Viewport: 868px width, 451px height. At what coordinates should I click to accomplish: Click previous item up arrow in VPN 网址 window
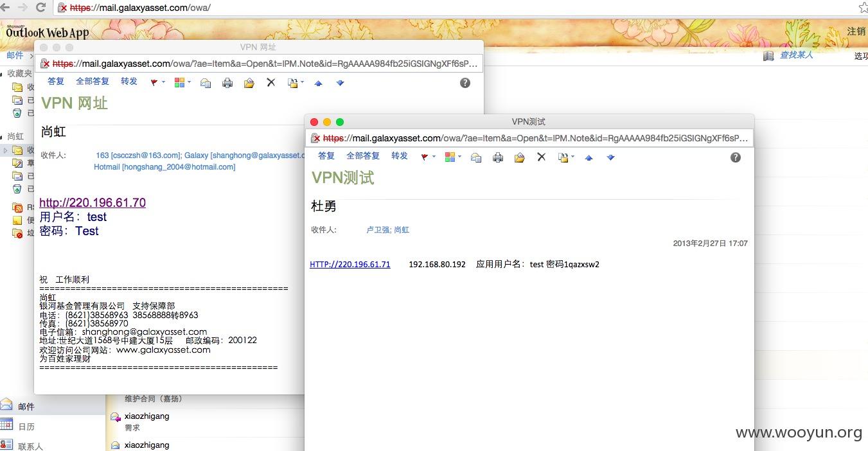pos(318,83)
